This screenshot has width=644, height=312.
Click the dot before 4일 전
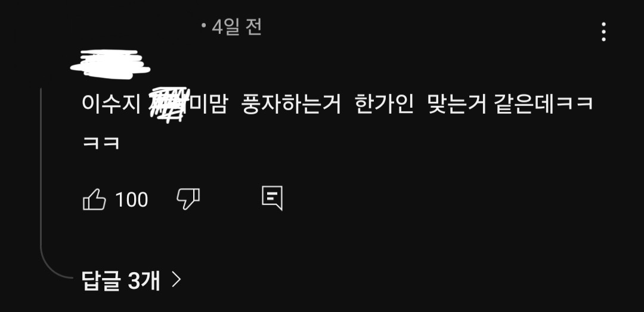point(203,26)
